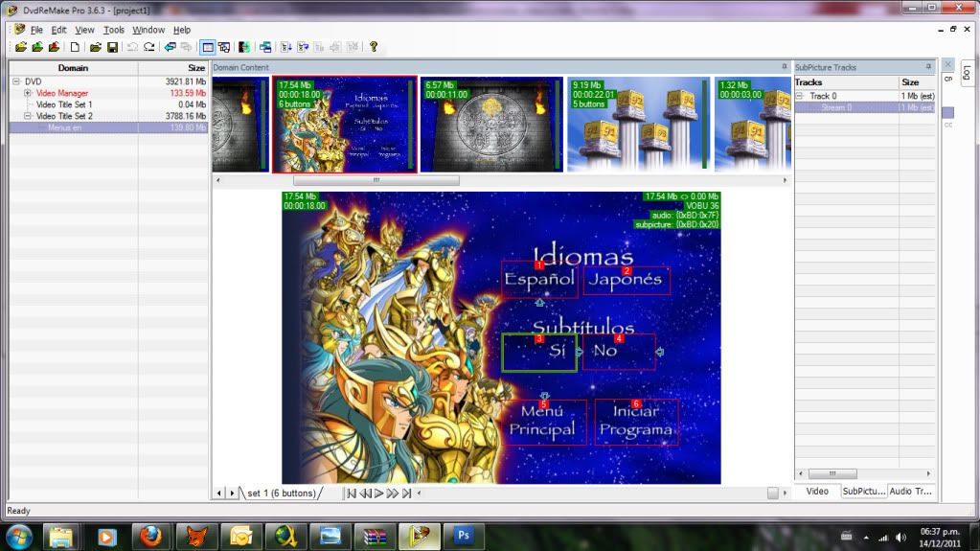This screenshot has width=980, height=551.
Task: Select the Sí subtitle button in preview
Action: 538,352
